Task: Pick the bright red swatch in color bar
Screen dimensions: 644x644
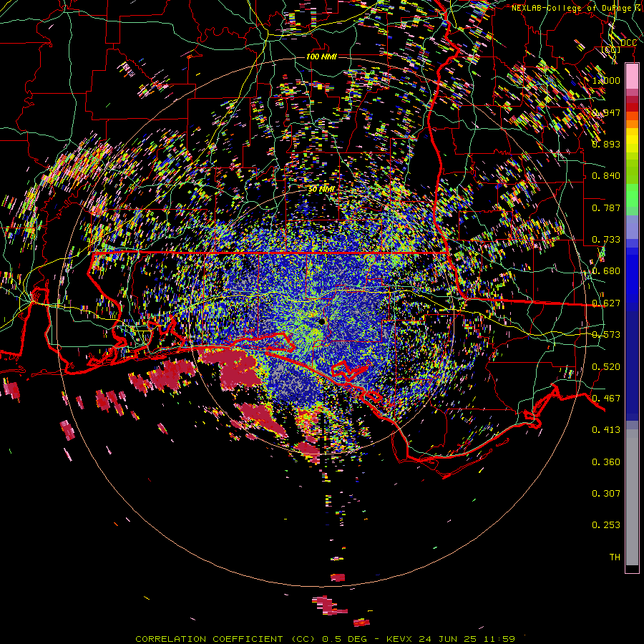Action: (x=632, y=107)
